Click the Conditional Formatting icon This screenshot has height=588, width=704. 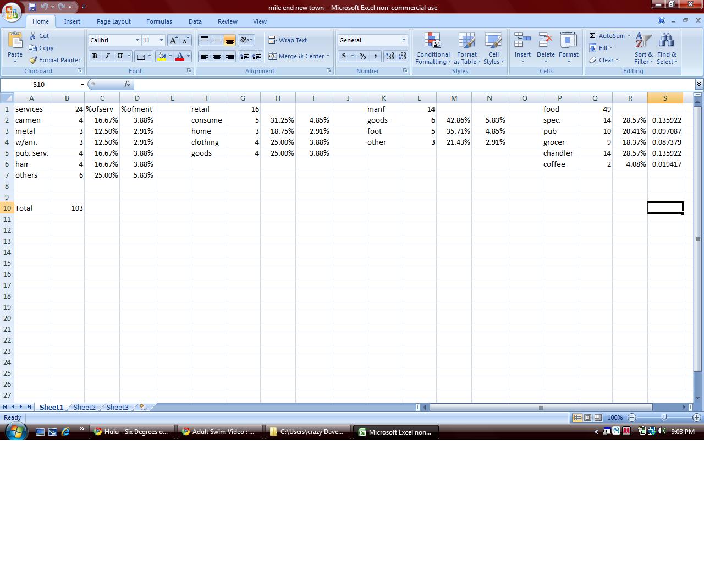click(433, 42)
